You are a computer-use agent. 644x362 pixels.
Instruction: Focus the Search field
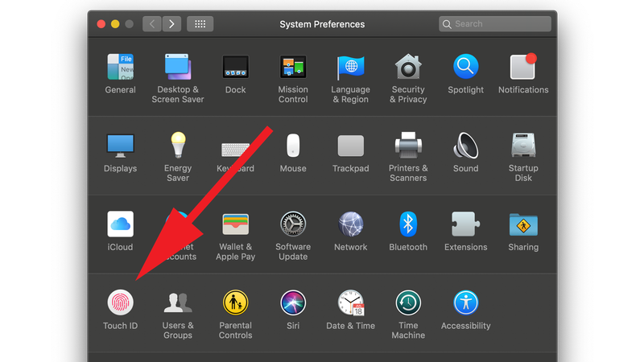tap(495, 24)
